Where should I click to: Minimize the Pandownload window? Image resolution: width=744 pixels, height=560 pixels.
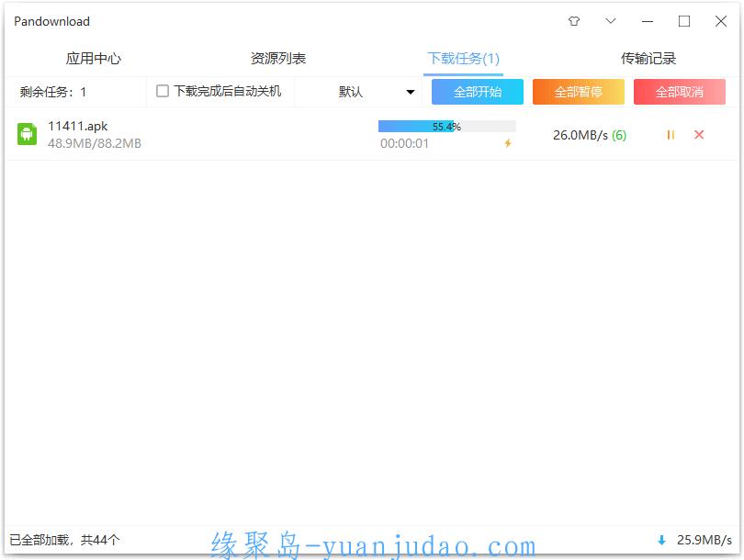pos(648,21)
